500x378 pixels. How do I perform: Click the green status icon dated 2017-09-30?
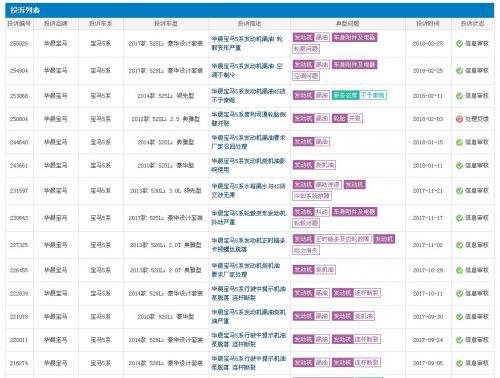point(459,317)
